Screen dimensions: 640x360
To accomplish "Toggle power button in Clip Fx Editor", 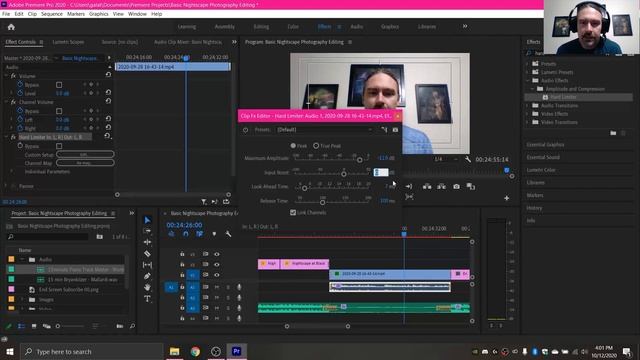I will click(246, 130).
